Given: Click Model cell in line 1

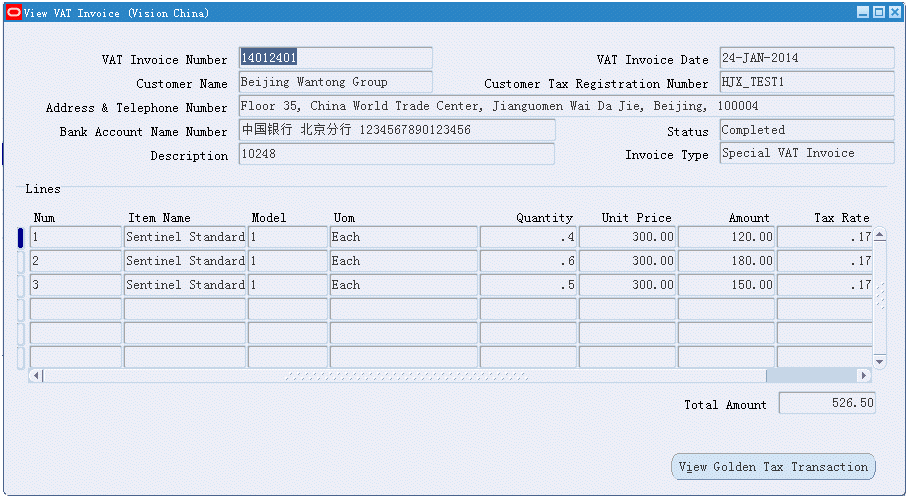Looking at the screenshot, I should [x=288, y=237].
